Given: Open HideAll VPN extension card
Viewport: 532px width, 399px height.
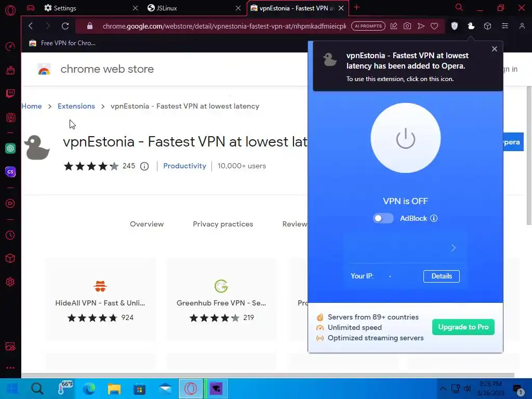Looking at the screenshot, I should coord(100,300).
